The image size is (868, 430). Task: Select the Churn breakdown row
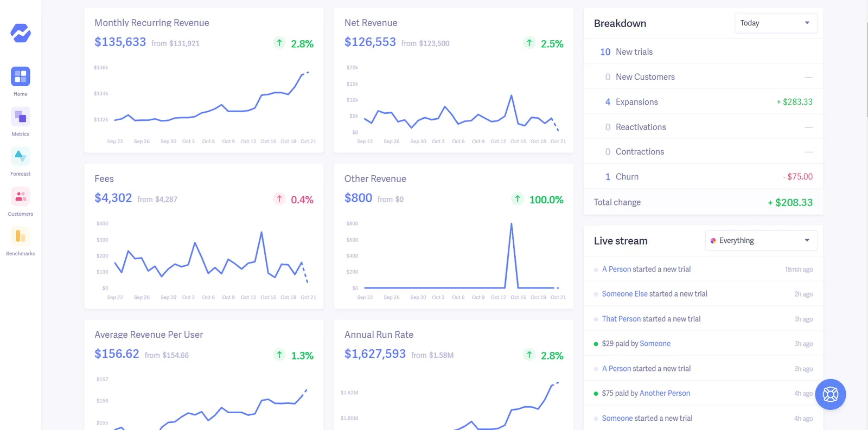tap(703, 177)
